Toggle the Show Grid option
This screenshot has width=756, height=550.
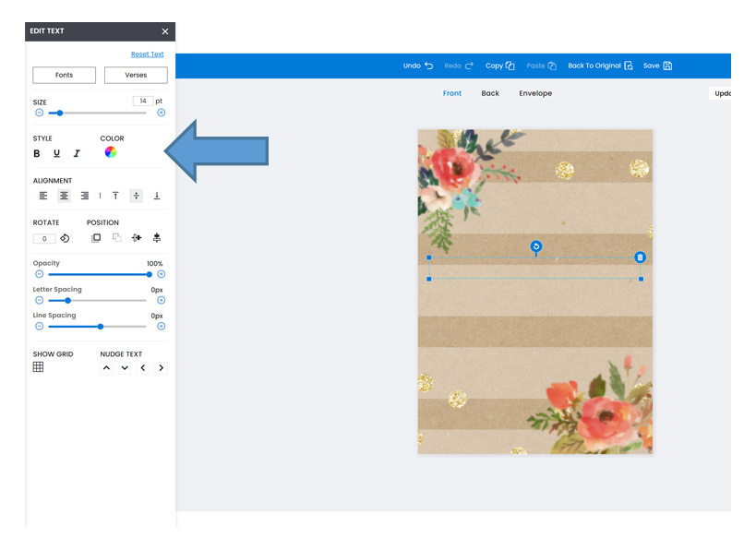39,365
